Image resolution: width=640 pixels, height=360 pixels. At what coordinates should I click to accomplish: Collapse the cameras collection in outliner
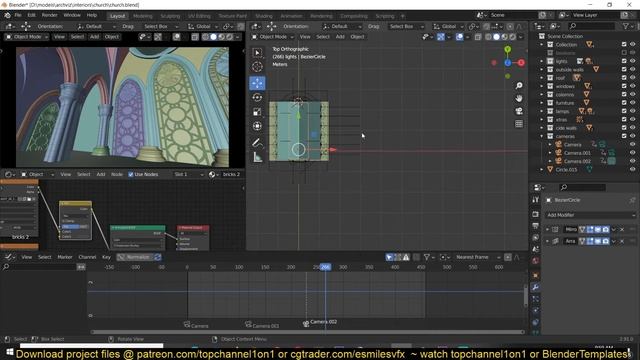click(x=542, y=136)
